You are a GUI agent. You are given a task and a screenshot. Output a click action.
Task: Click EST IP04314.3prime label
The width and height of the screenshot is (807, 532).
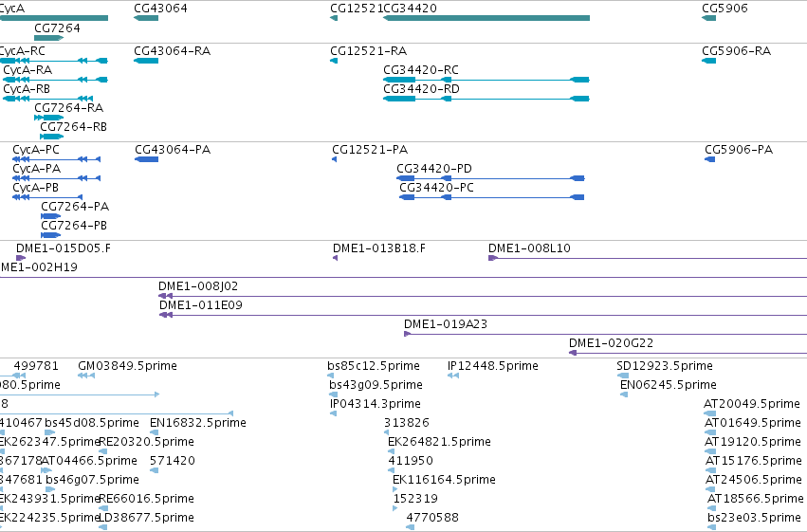pyautogui.click(x=376, y=404)
